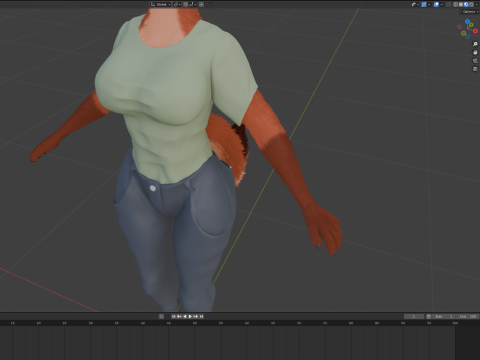Image resolution: width=480 pixels, height=360 pixels.
Task: Toggle auto keying record button
Action: [x=161, y=316]
